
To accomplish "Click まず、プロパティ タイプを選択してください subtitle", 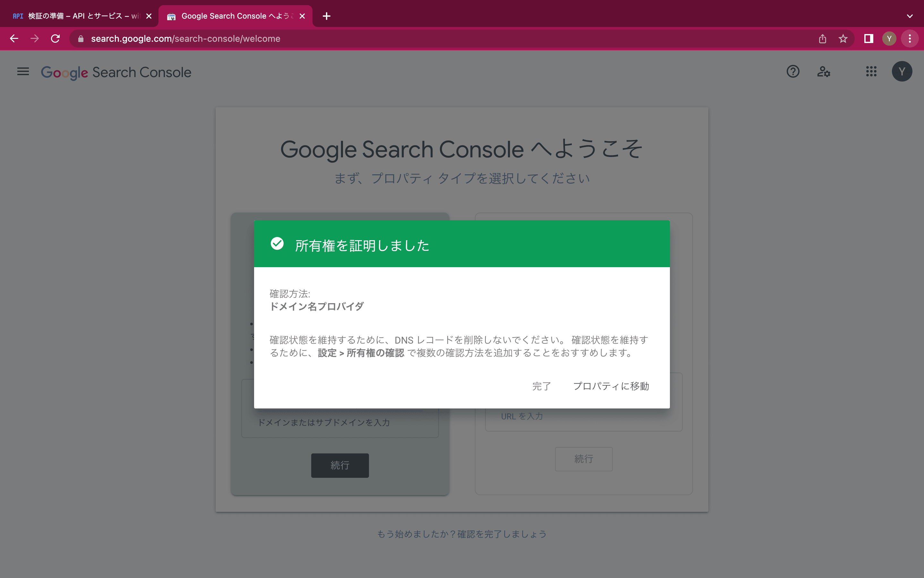I will tap(462, 178).
